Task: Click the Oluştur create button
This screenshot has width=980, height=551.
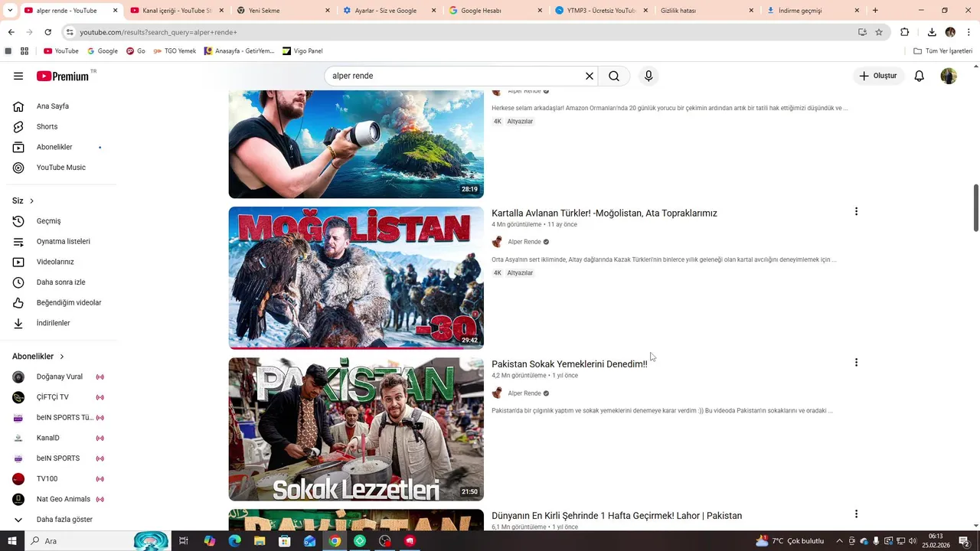Action: (878, 76)
